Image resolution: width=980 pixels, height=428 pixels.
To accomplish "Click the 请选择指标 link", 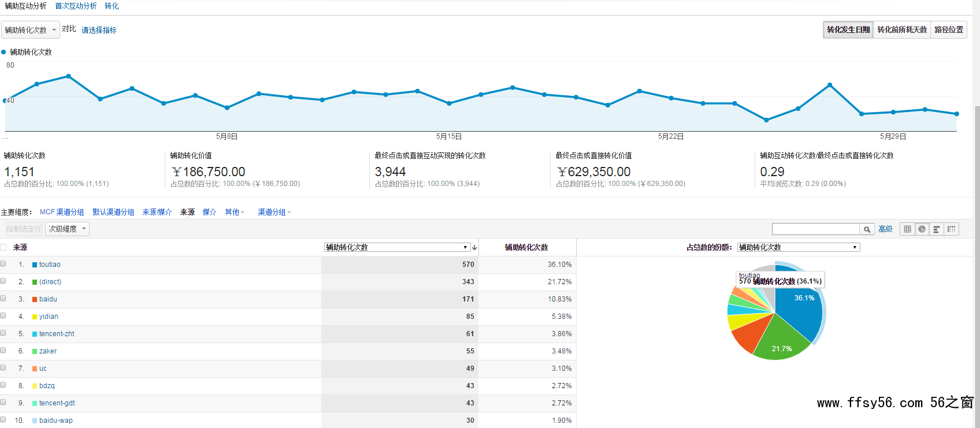I will (x=99, y=30).
